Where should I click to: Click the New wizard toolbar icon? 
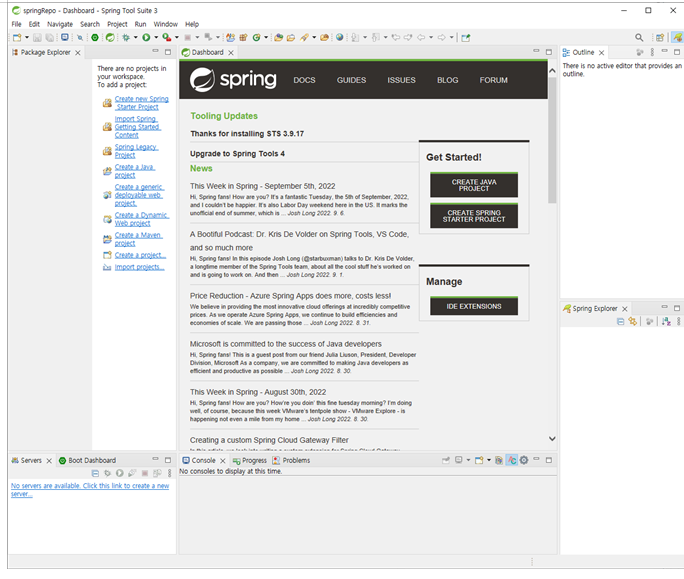(x=17, y=38)
